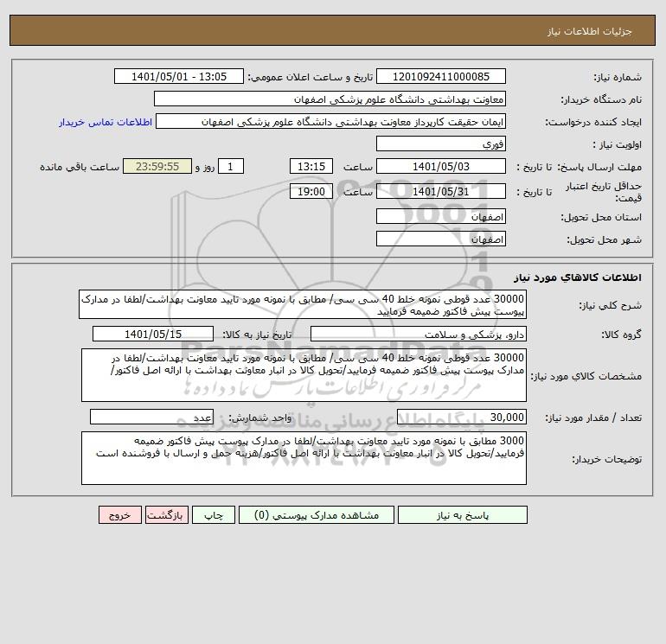Click the چاپ print button
The height and width of the screenshot is (644, 666).
(214, 515)
